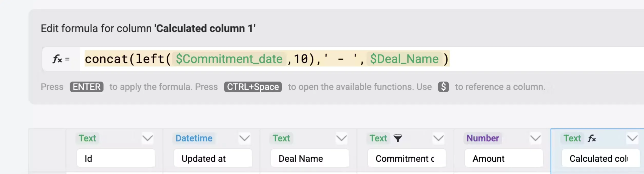Screen dimensions: 644x174
Task: Click the Datetime type label on Updated at
Action: [x=194, y=138]
